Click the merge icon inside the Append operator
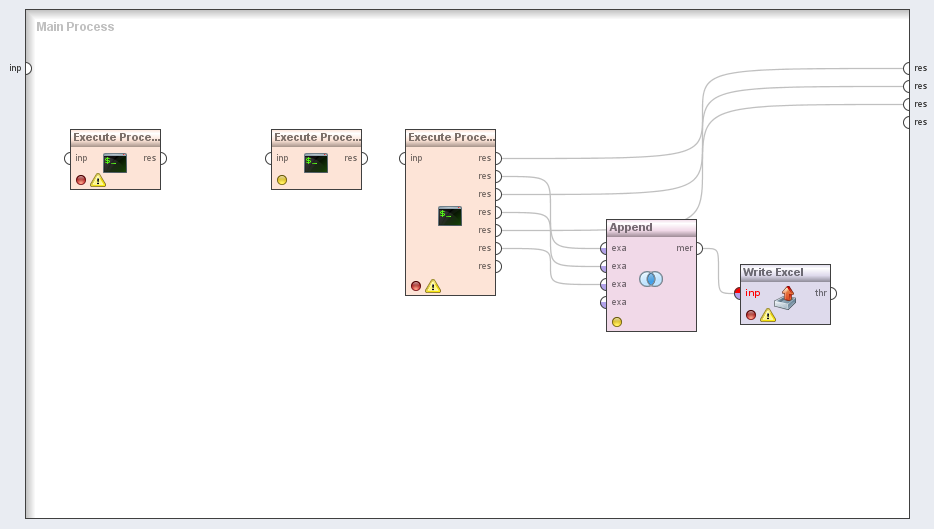The width and height of the screenshot is (934, 529). pyautogui.click(x=651, y=279)
